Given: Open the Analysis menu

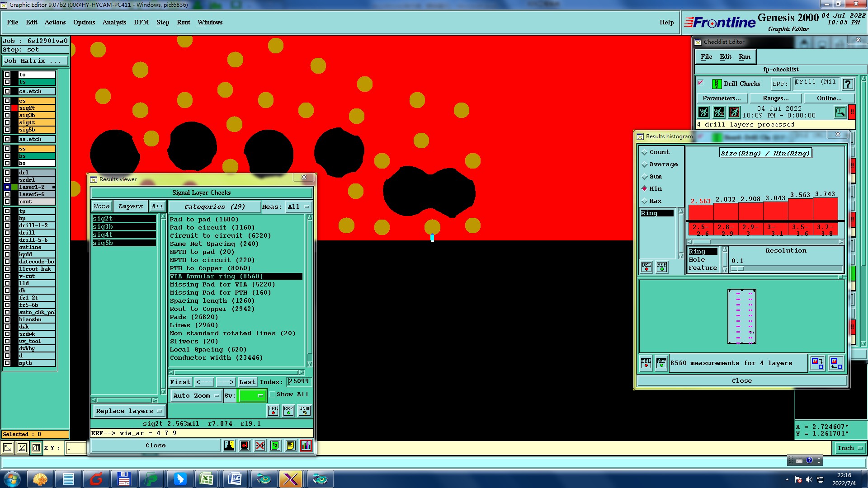Looking at the screenshot, I should tap(114, 22).
